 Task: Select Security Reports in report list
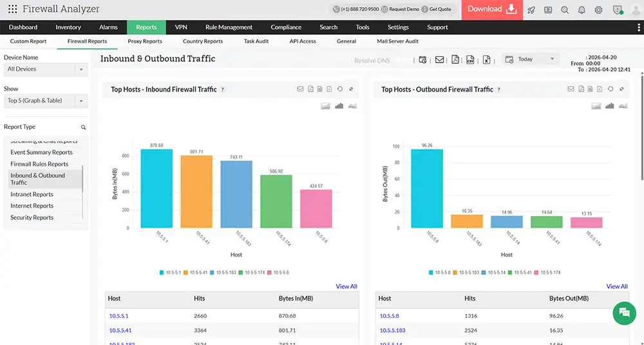tap(32, 217)
